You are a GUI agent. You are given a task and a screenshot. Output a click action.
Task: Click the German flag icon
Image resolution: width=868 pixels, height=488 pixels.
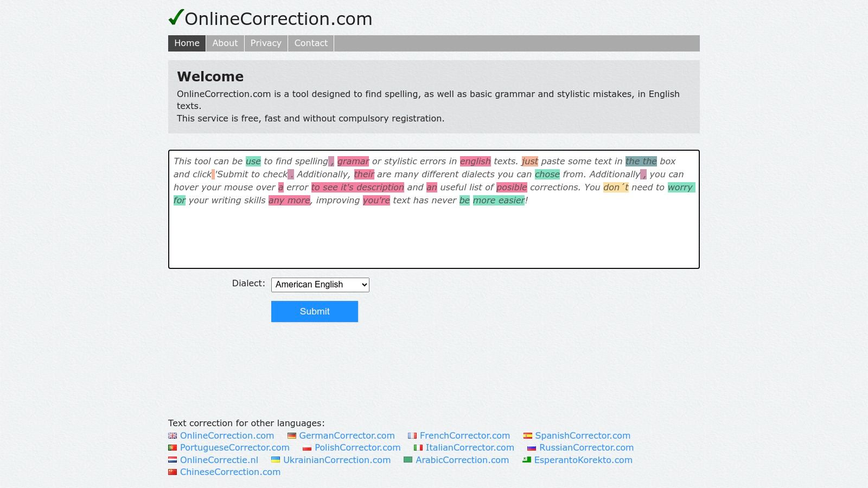click(292, 436)
